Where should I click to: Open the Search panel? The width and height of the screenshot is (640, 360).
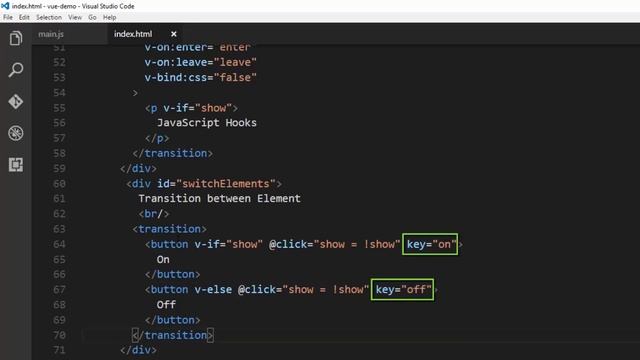[x=16, y=70]
